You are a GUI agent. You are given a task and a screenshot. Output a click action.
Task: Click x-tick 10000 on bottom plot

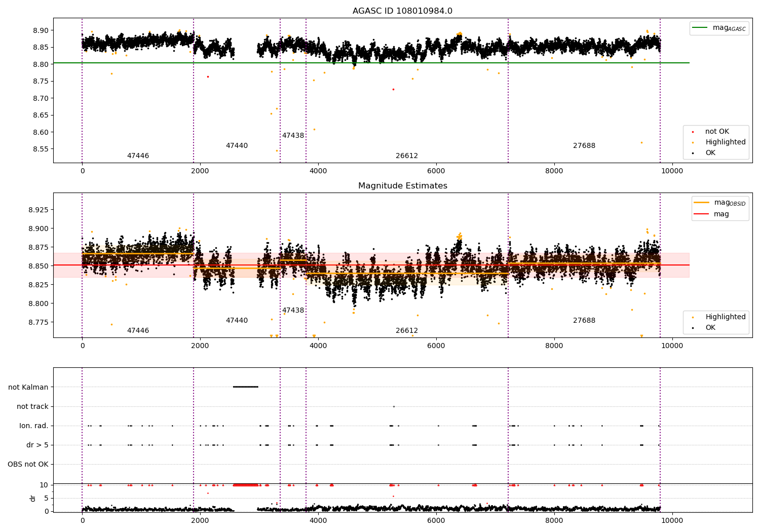coord(672,521)
